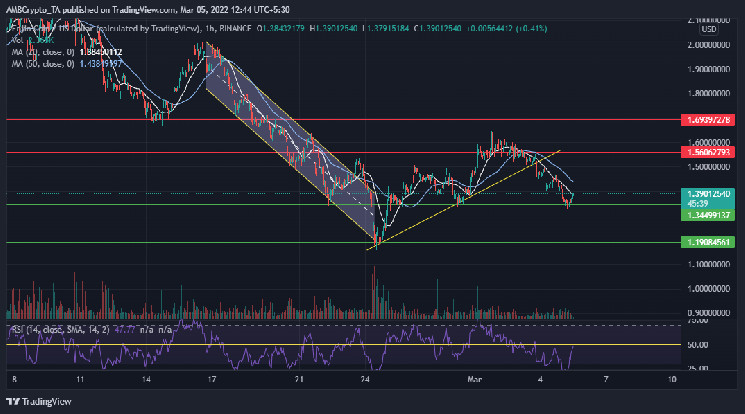Click the 1.00000000 price axis label
745x414 pixels.
(x=708, y=289)
